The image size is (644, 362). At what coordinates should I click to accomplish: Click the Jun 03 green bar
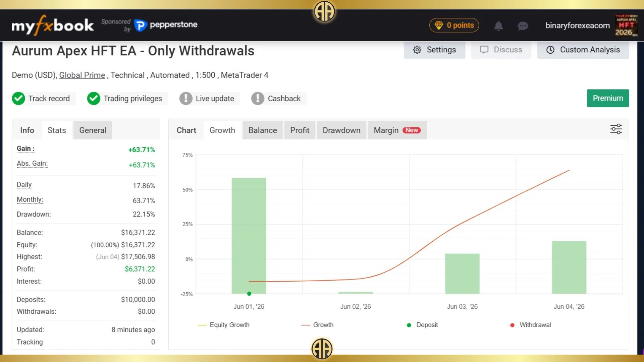click(x=462, y=274)
